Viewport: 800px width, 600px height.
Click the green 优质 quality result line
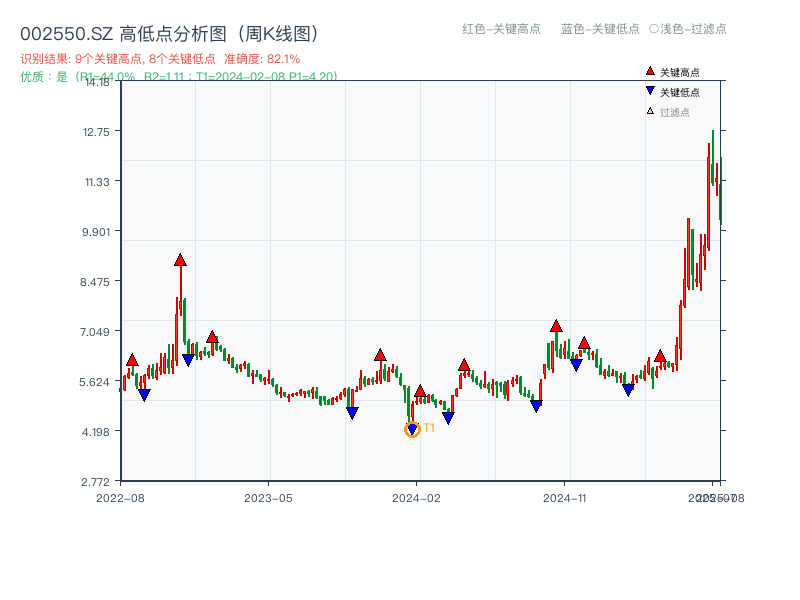point(179,77)
